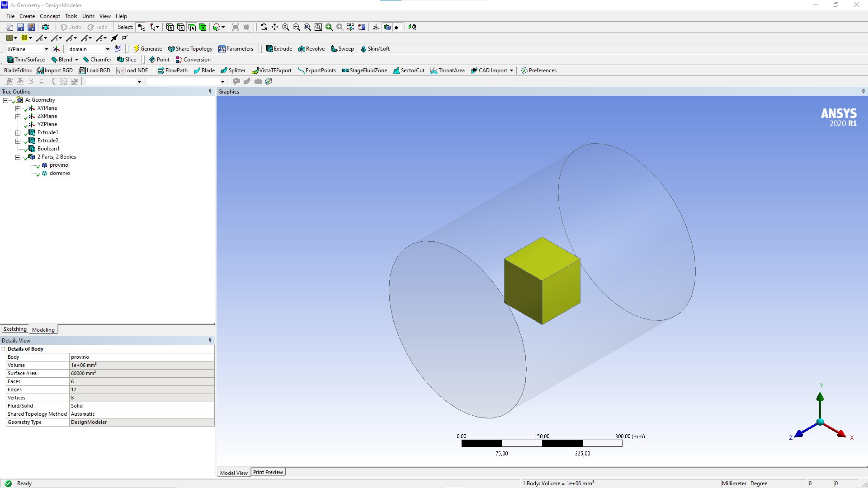Expand the Extrude2 tree node
The height and width of the screenshot is (488, 868).
(x=18, y=141)
